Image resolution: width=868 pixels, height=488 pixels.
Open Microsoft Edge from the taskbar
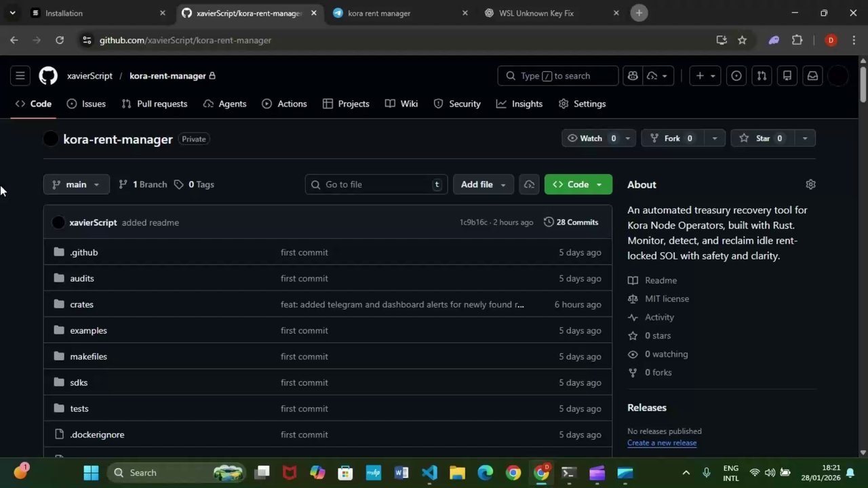[x=485, y=472]
